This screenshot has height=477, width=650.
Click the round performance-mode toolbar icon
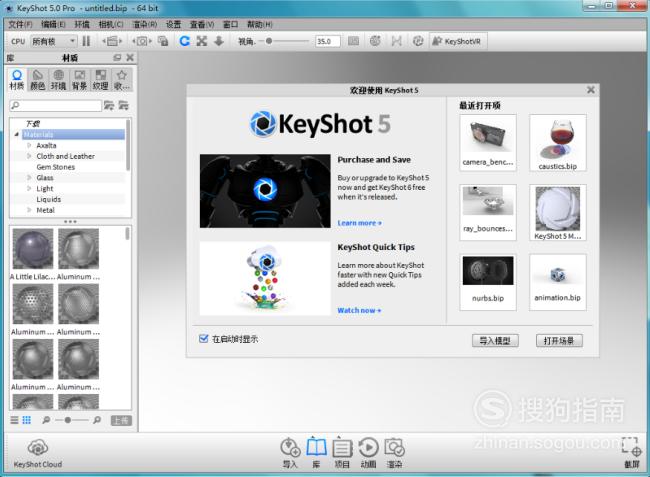pyautogui.click(x=375, y=41)
